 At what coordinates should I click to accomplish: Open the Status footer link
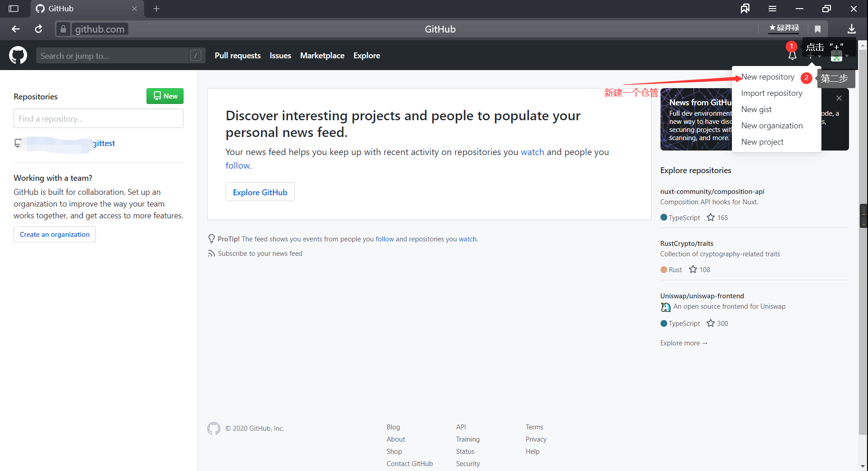click(x=465, y=452)
